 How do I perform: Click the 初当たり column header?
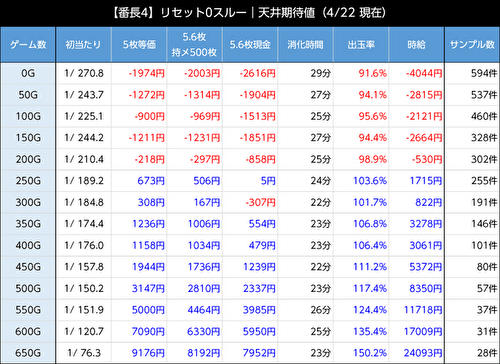(83, 45)
